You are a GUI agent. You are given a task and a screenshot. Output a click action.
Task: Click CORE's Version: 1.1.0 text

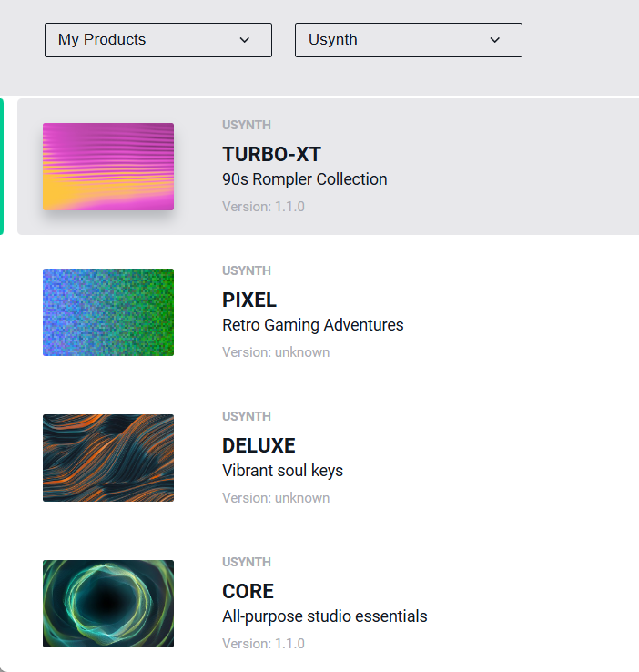coord(263,644)
